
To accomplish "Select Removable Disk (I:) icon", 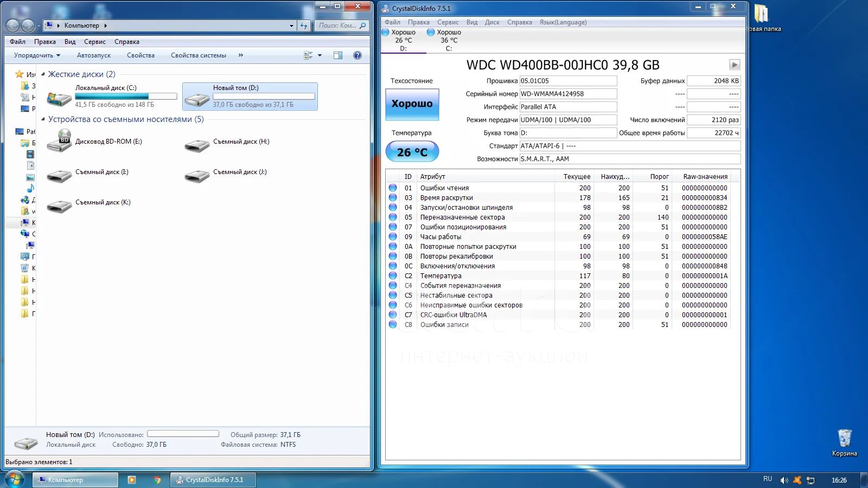I will point(59,175).
